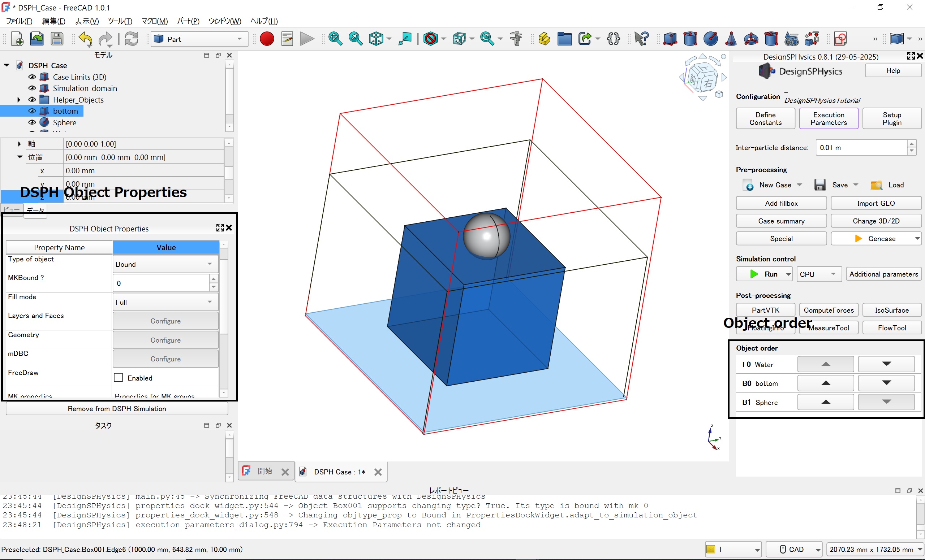Open the variable sets braces icon
This screenshot has height=560, width=925.
pos(614,39)
